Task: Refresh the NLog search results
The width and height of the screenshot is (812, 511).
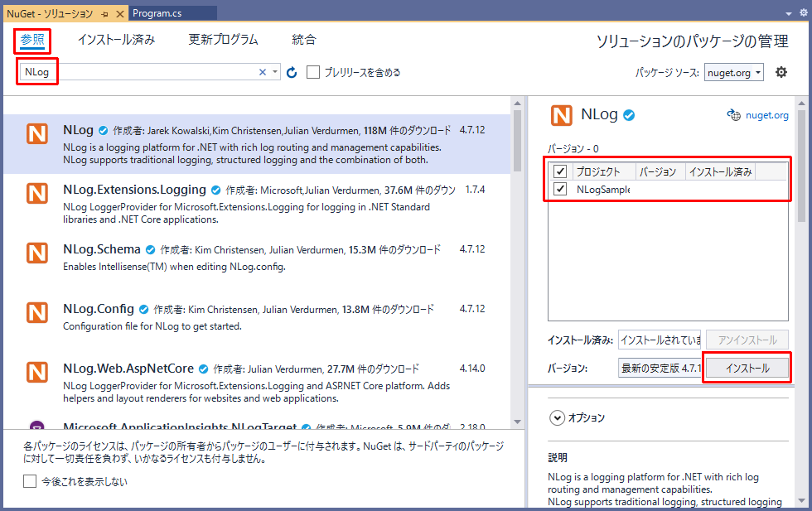Action: [x=290, y=72]
